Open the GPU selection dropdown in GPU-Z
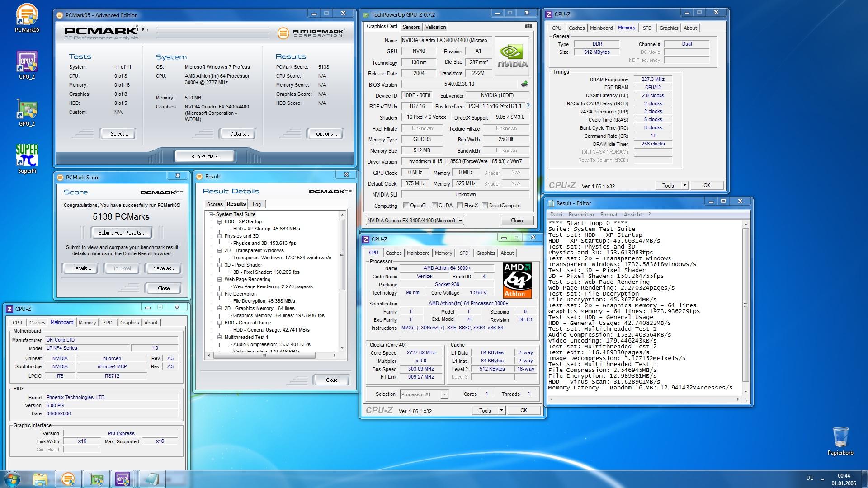 tap(415, 221)
